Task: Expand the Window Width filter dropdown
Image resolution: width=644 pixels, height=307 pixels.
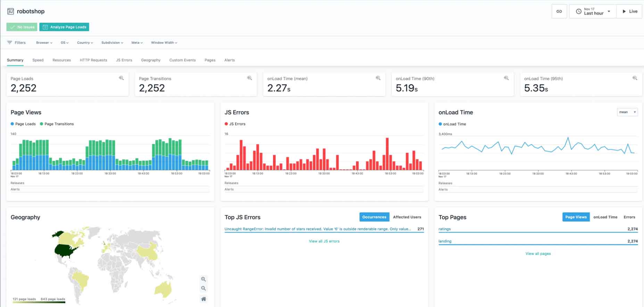Action: coord(164,43)
